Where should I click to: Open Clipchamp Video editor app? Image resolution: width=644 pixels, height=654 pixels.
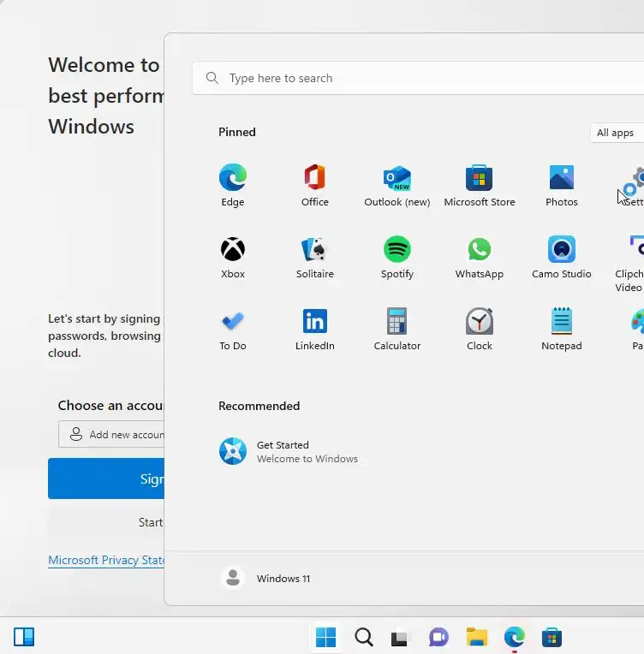click(x=631, y=264)
